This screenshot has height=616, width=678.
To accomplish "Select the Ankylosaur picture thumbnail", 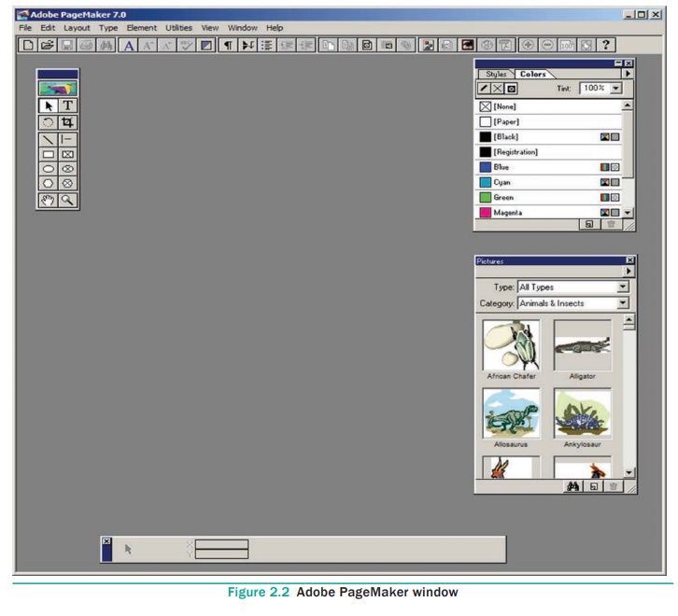I will (583, 413).
